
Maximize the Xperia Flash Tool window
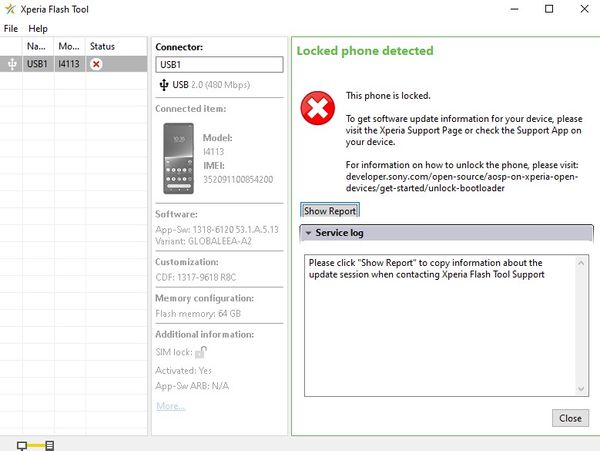549,9
